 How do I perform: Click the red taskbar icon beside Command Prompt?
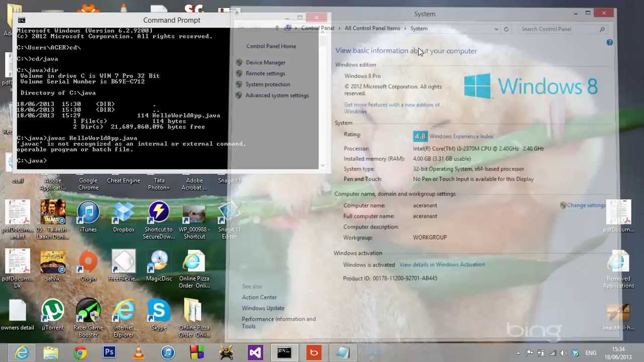(313, 353)
